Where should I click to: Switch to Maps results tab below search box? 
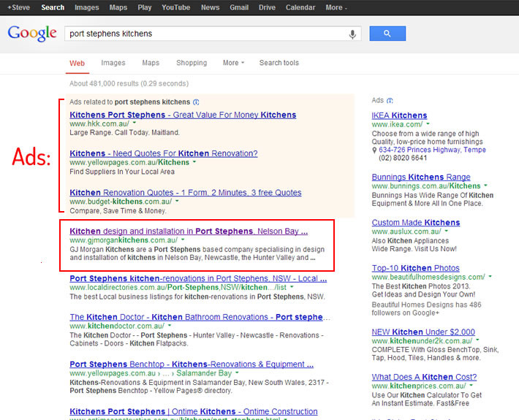[x=151, y=63]
